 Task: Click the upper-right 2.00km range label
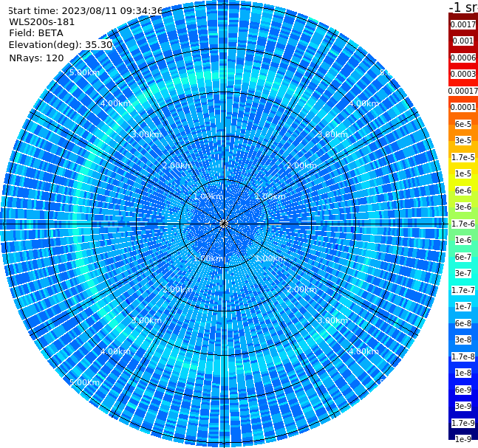[301, 165]
